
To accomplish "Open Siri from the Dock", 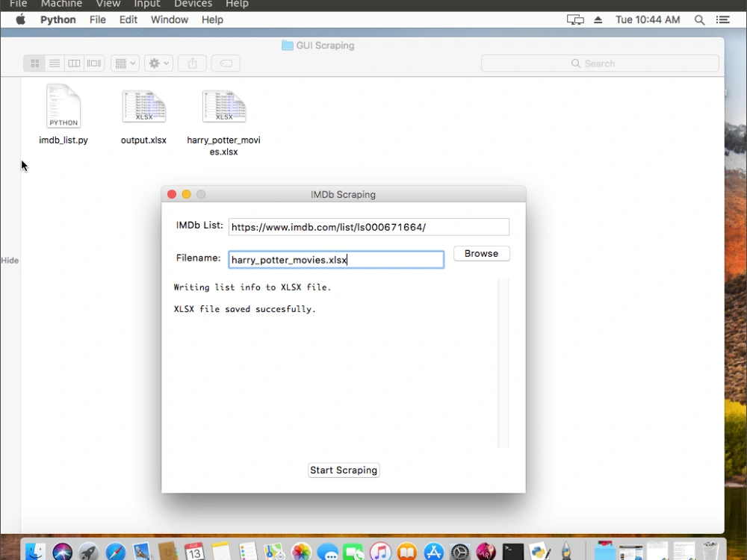I will click(x=63, y=552).
